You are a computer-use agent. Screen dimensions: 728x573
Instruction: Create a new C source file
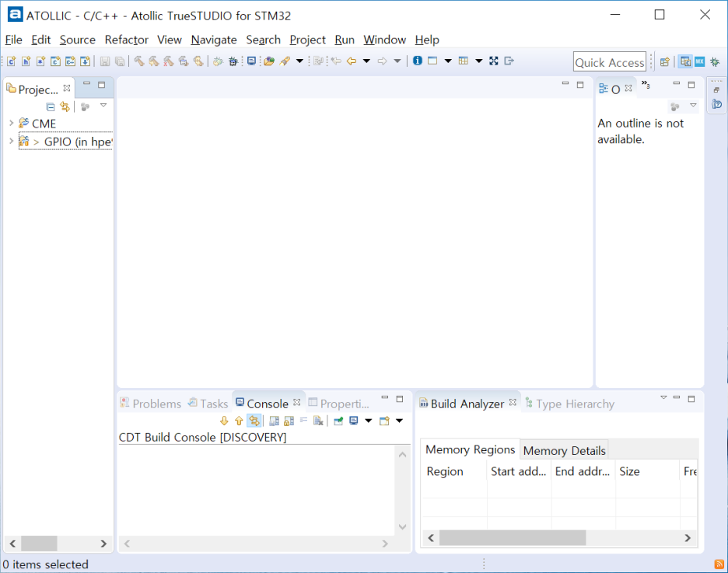coord(11,61)
